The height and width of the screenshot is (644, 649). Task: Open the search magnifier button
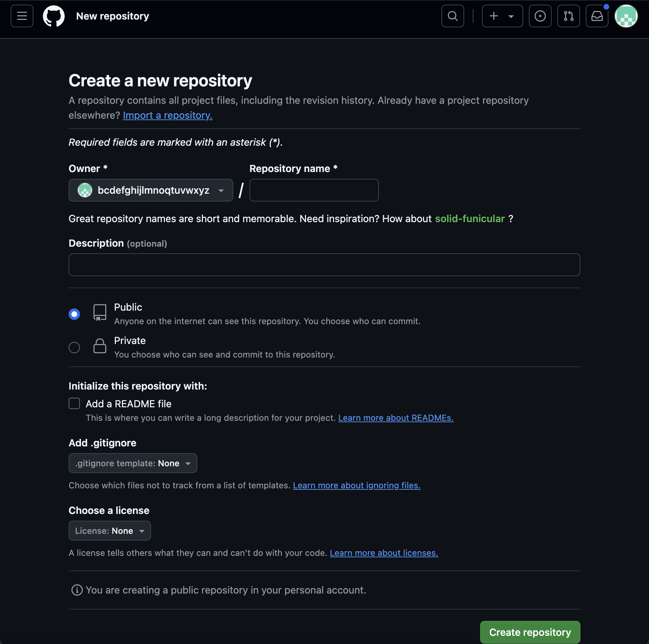click(452, 16)
